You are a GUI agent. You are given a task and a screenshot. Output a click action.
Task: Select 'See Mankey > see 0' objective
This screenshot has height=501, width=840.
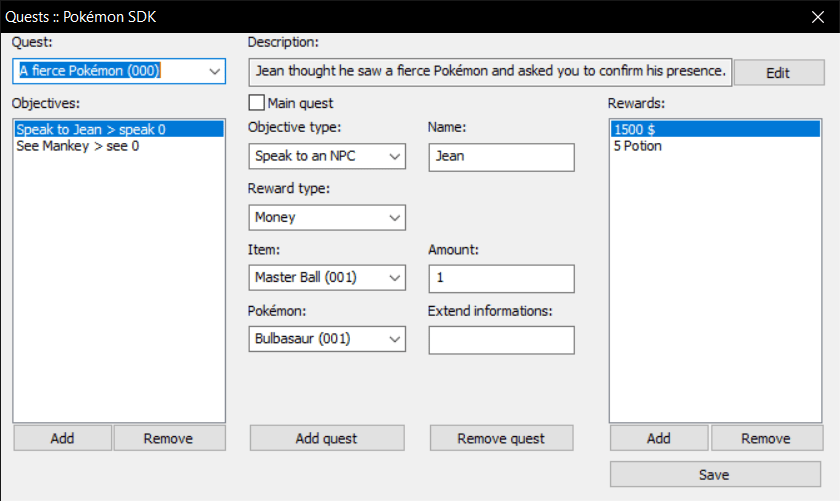pos(119,146)
